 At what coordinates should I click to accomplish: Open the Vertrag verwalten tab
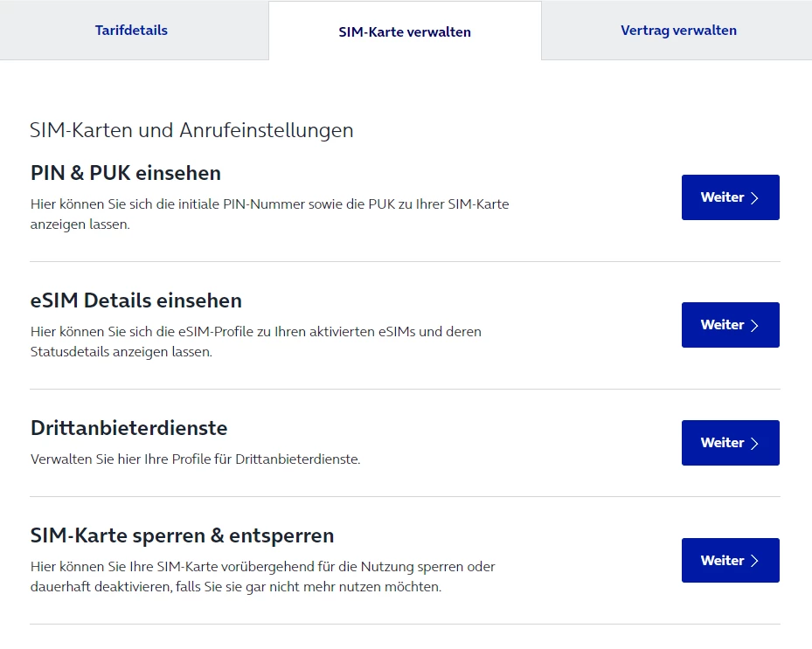point(678,31)
